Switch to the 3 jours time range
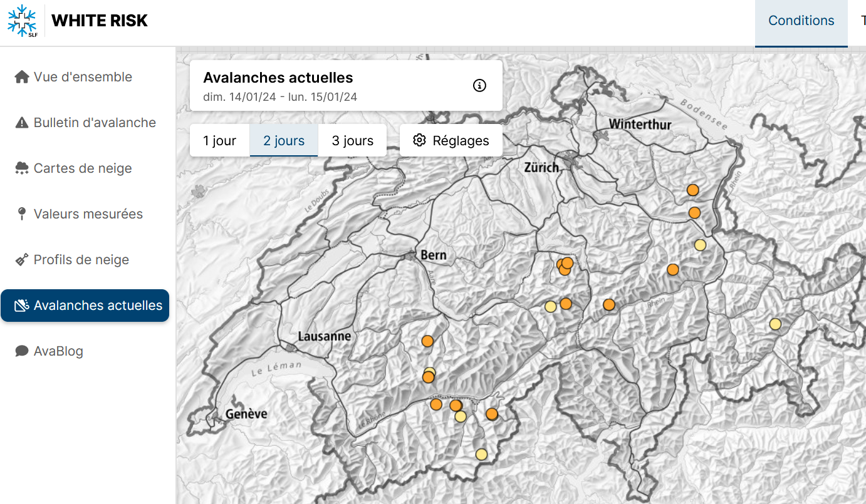This screenshot has width=866, height=504. 352,141
